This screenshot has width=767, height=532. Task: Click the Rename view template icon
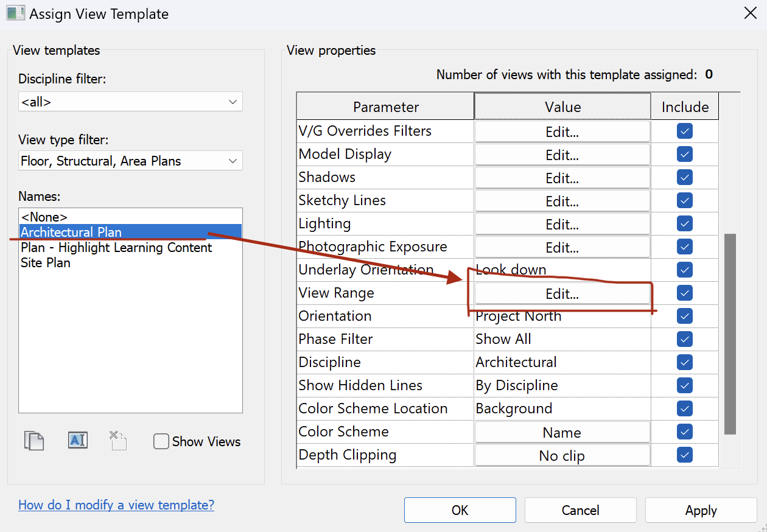tap(78, 441)
